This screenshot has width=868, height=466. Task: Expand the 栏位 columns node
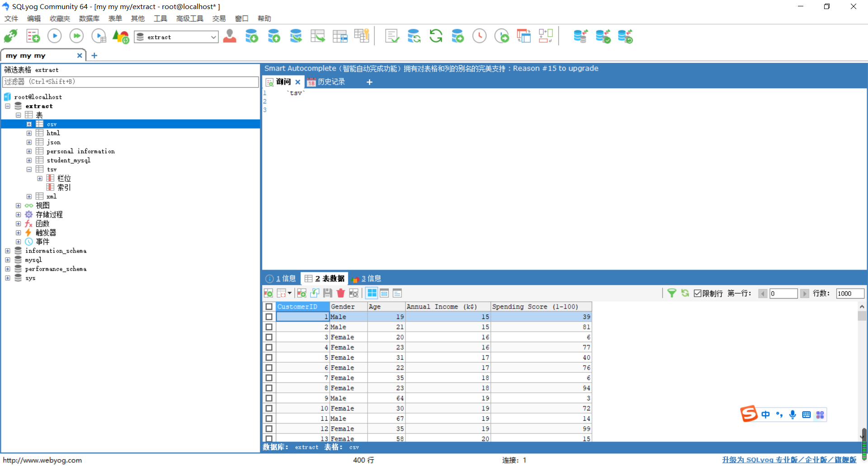(x=40, y=178)
